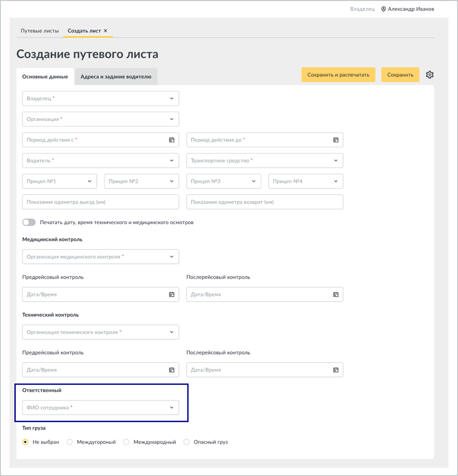This screenshot has width=458, height=476.
Task: Select the Междугороный cargo type
Action: (x=70, y=442)
